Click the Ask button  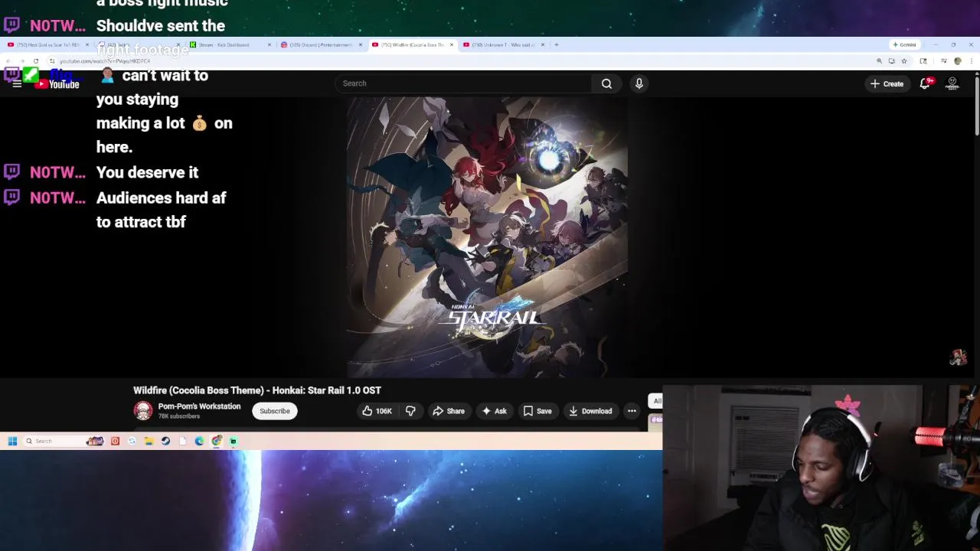point(494,411)
